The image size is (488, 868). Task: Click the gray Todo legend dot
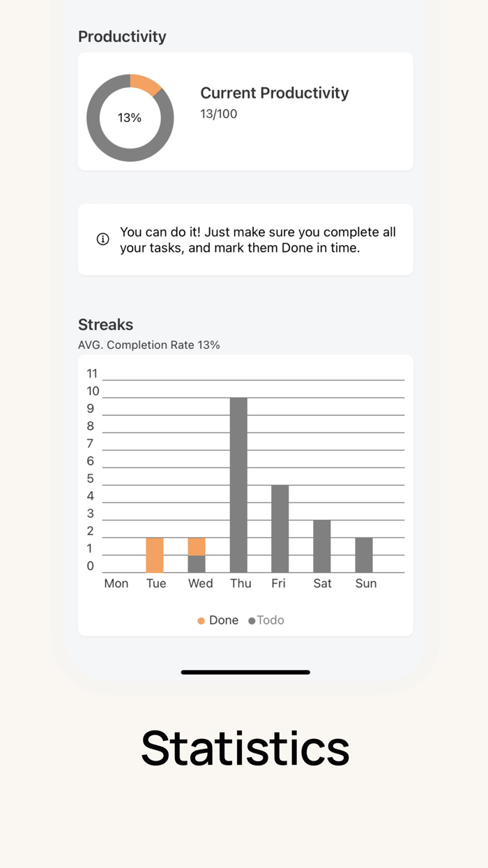[x=252, y=620]
